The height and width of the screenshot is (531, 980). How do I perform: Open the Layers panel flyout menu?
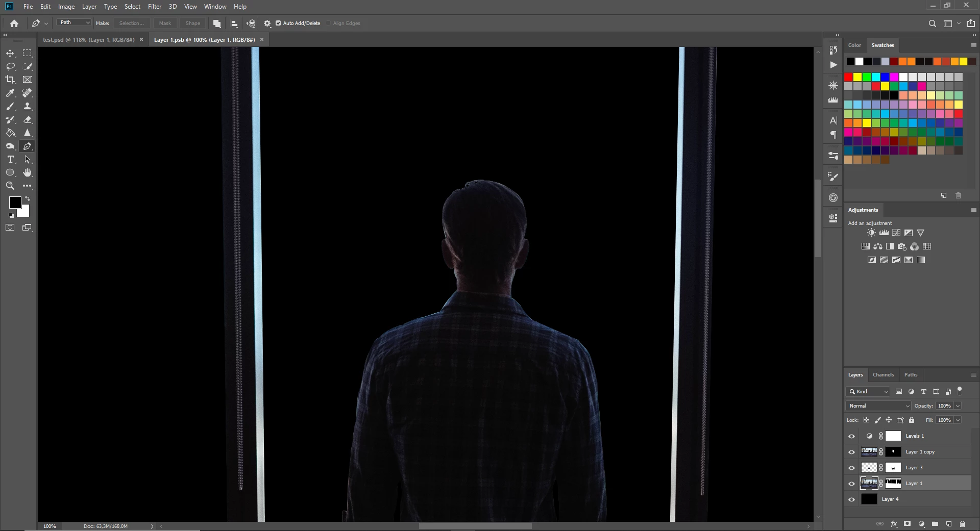pyautogui.click(x=973, y=375)
